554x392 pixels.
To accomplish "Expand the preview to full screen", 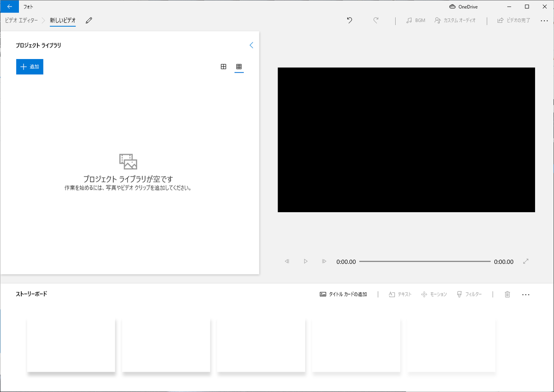I will [x=525, y=261].
